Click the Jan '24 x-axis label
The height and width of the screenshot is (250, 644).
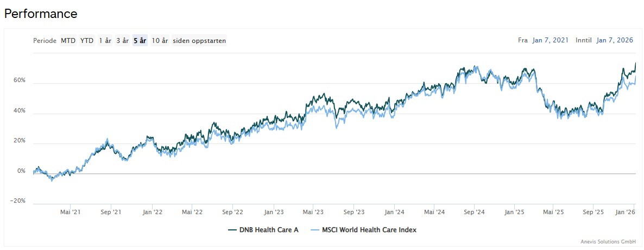click(x=395, y=212)
